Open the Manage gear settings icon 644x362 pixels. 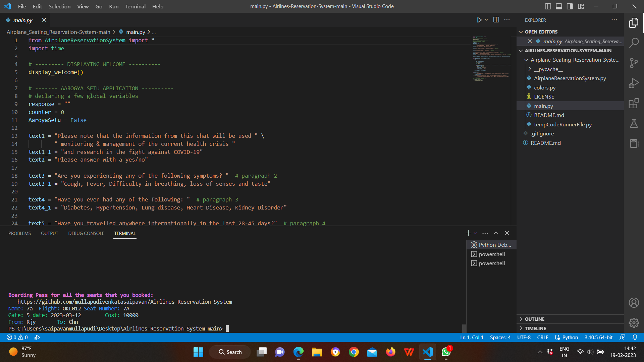pos(634,323)
